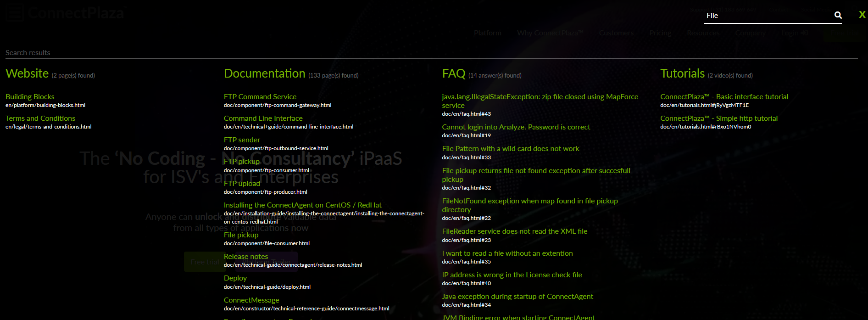Close the search overlay with green X
The width and height of the screenshot is (868, 320).
click(x=862, y=15)
